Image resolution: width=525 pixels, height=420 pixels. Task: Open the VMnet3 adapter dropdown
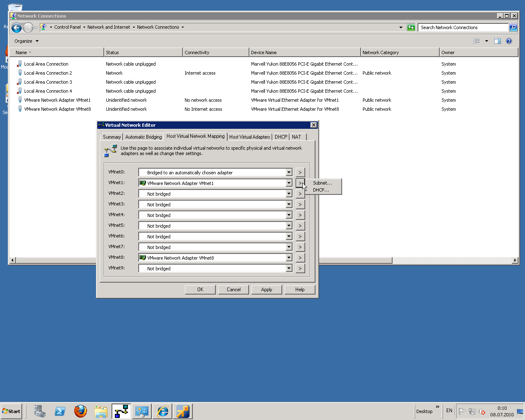(289, 205)
